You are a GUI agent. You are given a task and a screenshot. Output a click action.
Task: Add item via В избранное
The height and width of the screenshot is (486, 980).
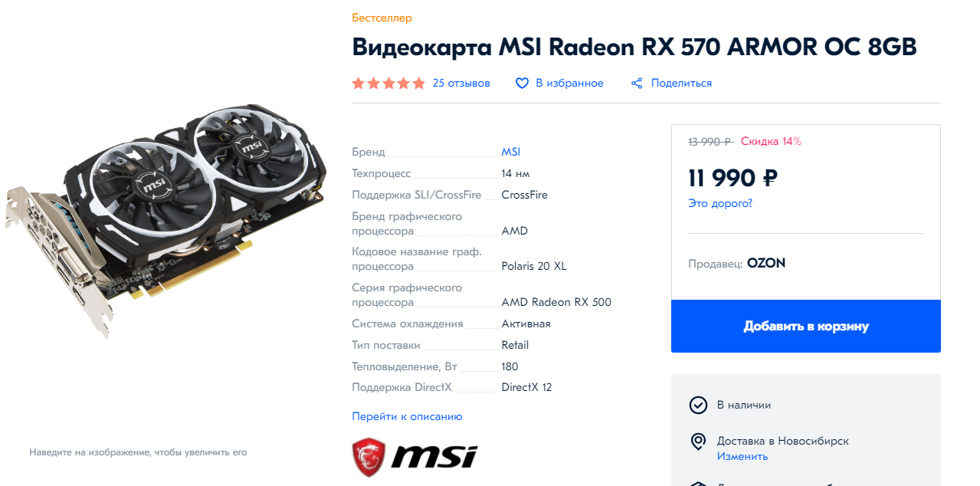569,83
